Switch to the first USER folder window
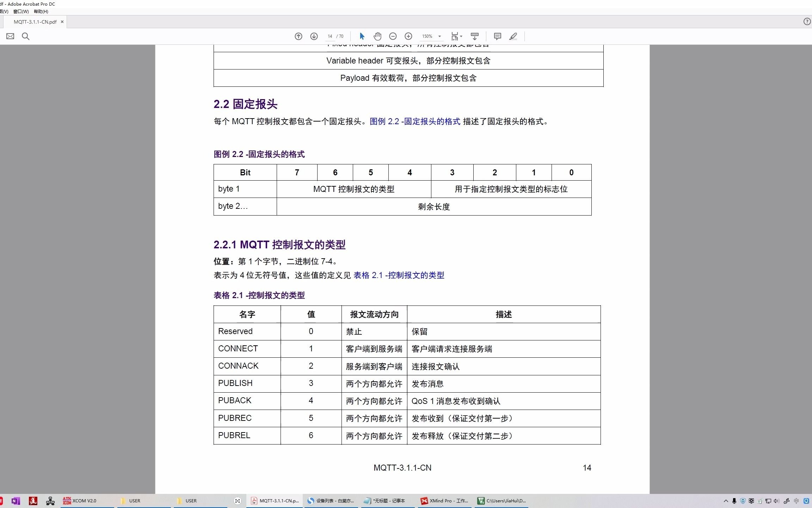Viewport: 812px width, 508px height. point(143,501)
